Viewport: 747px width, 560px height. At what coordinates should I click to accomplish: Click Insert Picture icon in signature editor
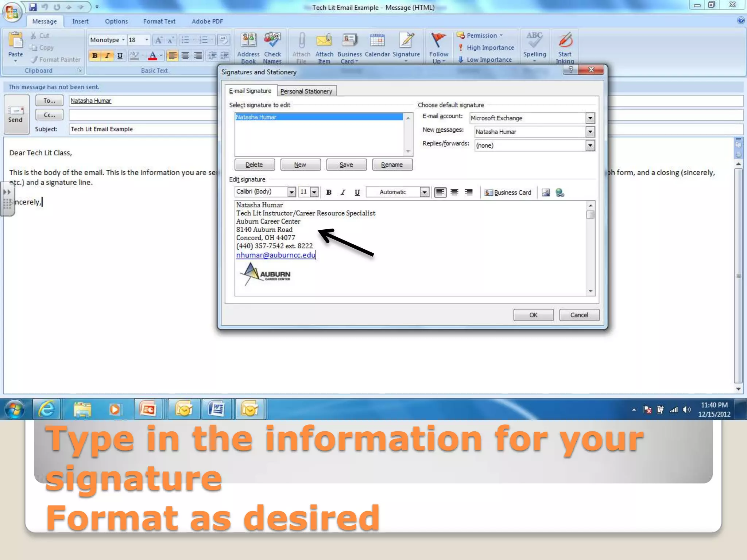[545, 192]
